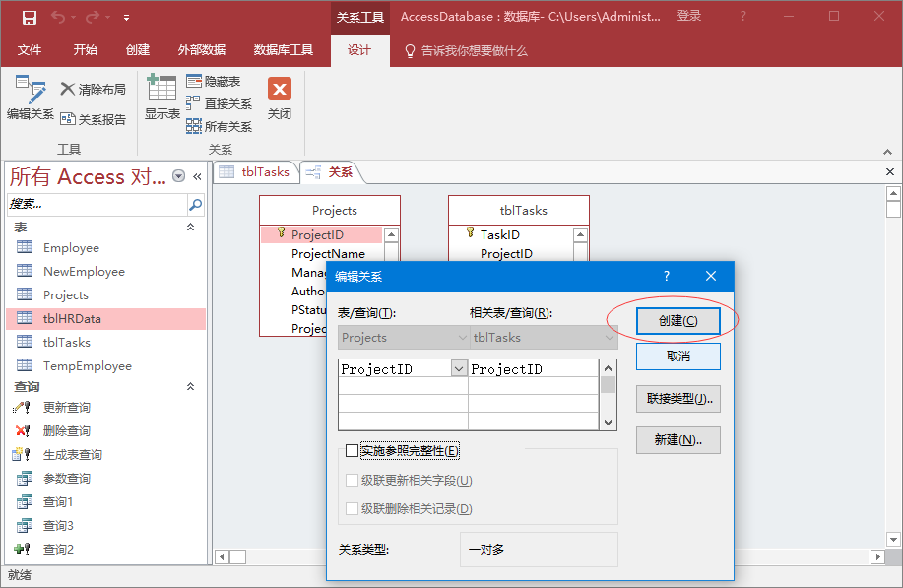Screen dimensions: 903x588
Task: Click the navigation pane search box
Action: [x=97, y=205]
